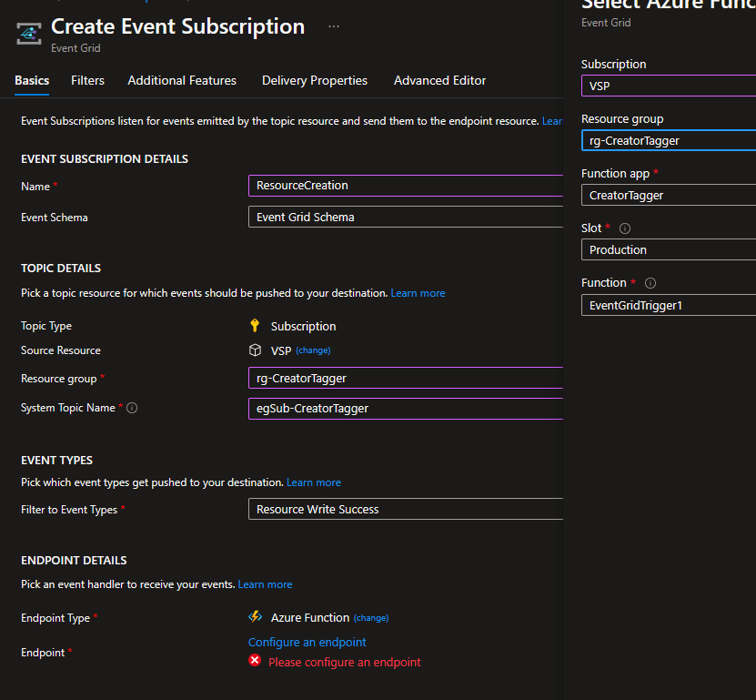Click the Event Grid icon beside page title
The width and height of the screenshot is (756, 700).
click(30, 34)
